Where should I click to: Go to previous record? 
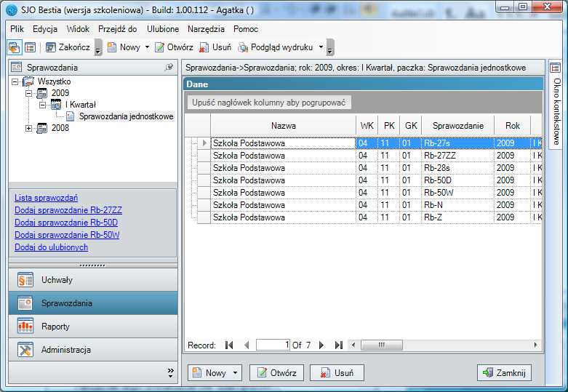click(247, 345)
